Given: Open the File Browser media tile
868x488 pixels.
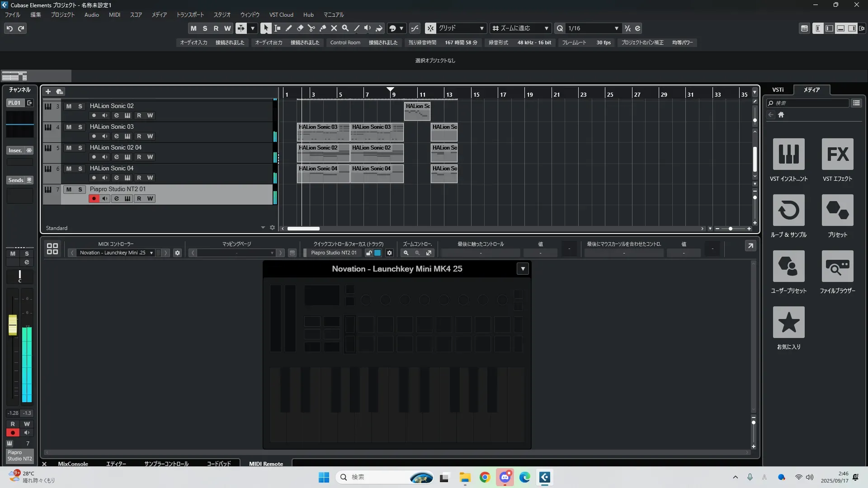Looking at the screenshot, I should click(837, 267).
